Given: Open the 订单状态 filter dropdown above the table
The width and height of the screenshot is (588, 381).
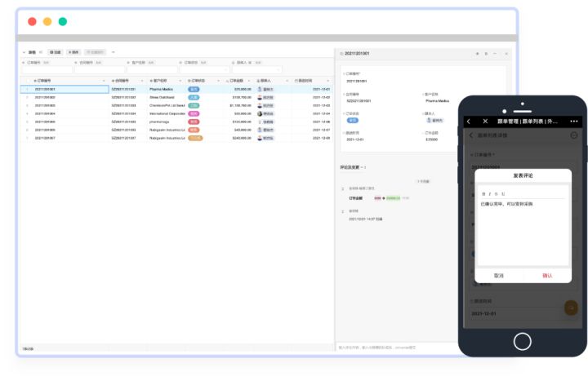Looking at the screenshot, I should click(x=204, y=69).
